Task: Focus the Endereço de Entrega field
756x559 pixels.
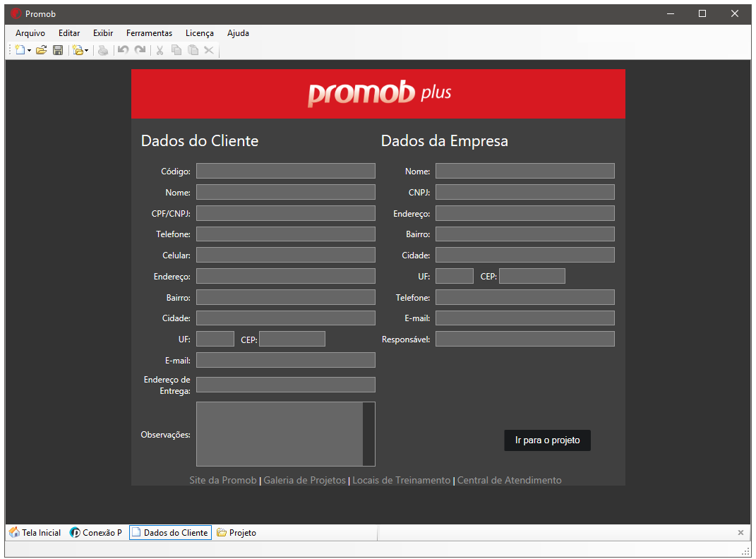Action: pyautogui.click(x=285, y=385)
